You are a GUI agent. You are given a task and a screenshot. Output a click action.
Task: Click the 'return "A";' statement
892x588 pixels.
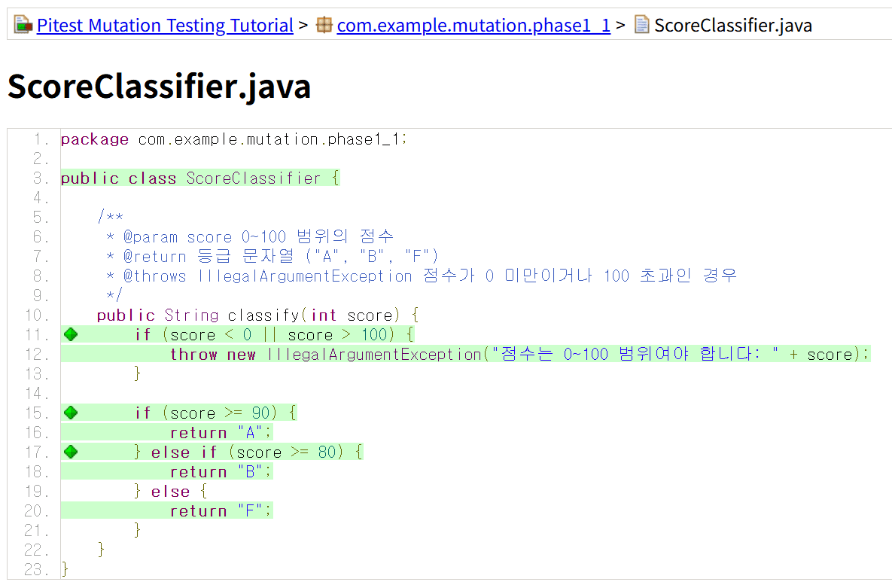coord(221,432)
